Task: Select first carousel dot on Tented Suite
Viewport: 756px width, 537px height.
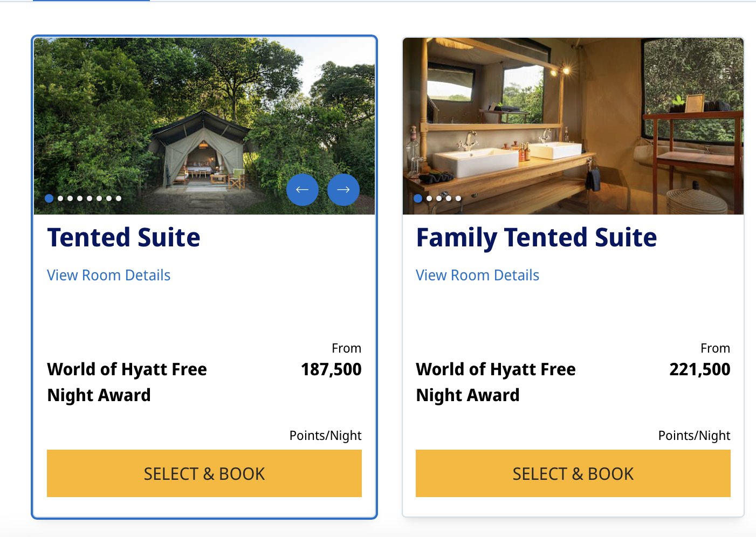Action: (x=49, y=198)
